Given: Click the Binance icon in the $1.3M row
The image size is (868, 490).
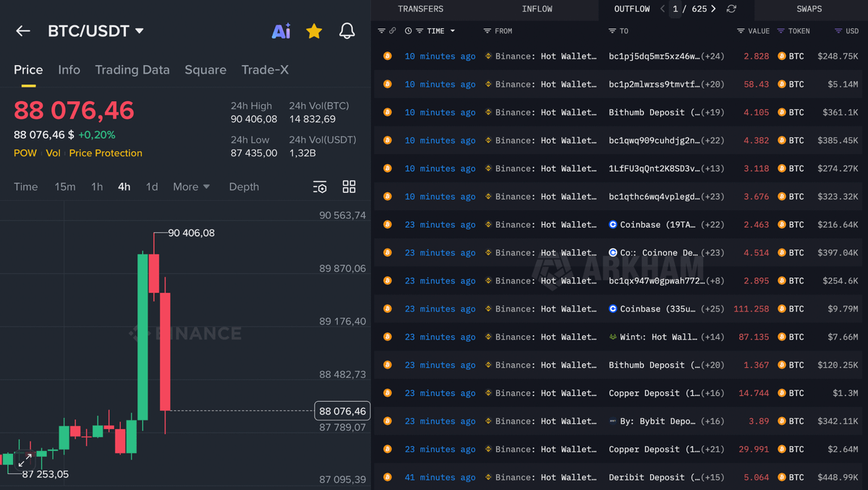Looking at the screenshot, I should (x=488, y=393).
